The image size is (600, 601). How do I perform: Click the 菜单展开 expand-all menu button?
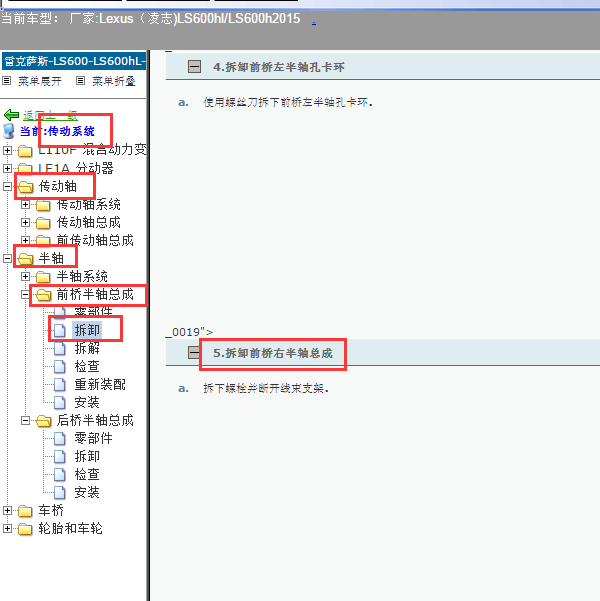point(40,81)
